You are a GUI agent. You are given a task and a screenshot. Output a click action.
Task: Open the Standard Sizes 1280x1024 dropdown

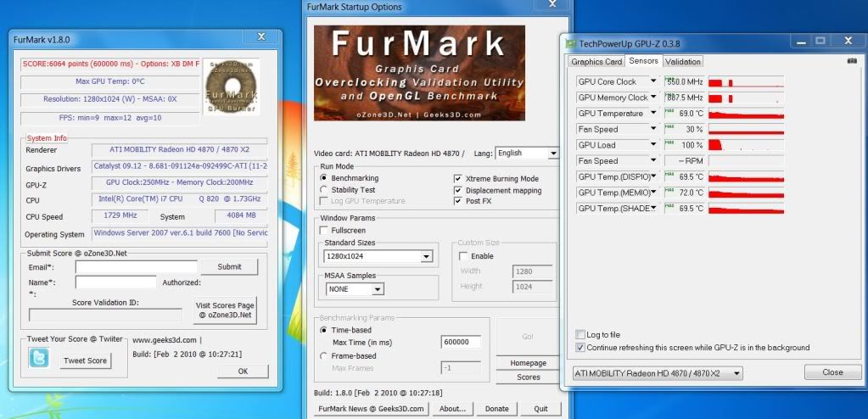click(x=426, y=257)
